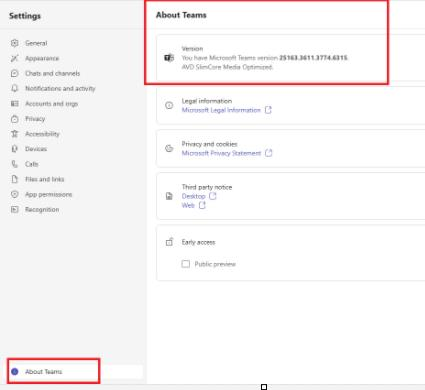Image resolution: width=425 pixels, height=390 pixels.
Task: Go to Accounts and orgs
Action: pos(51,104)
